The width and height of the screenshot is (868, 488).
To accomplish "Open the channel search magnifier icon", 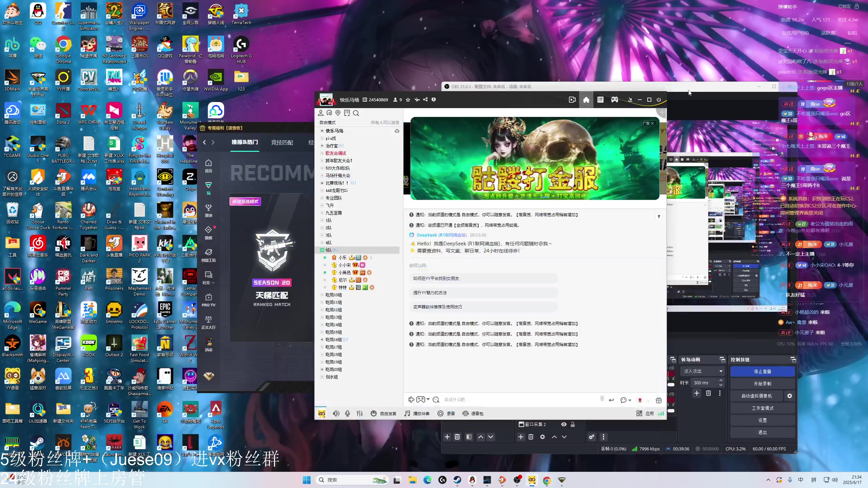I will click(356, 113).
